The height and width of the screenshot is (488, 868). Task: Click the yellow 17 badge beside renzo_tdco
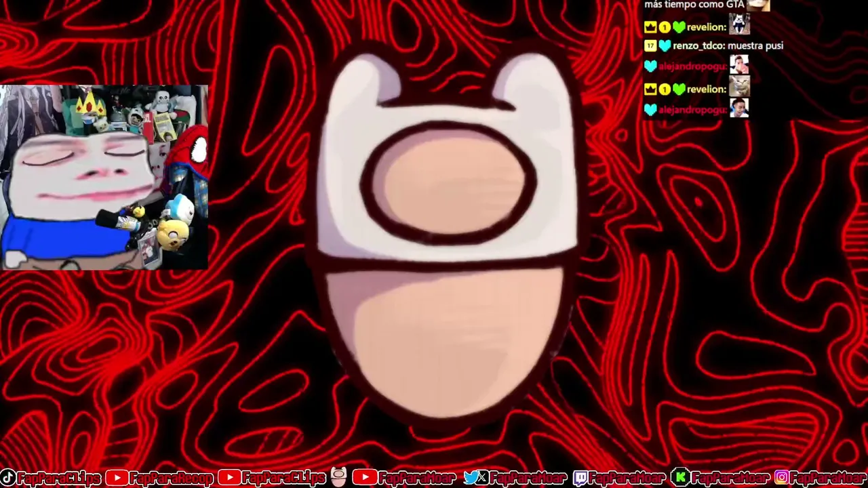pyautogui.click(x=650, y=45)
